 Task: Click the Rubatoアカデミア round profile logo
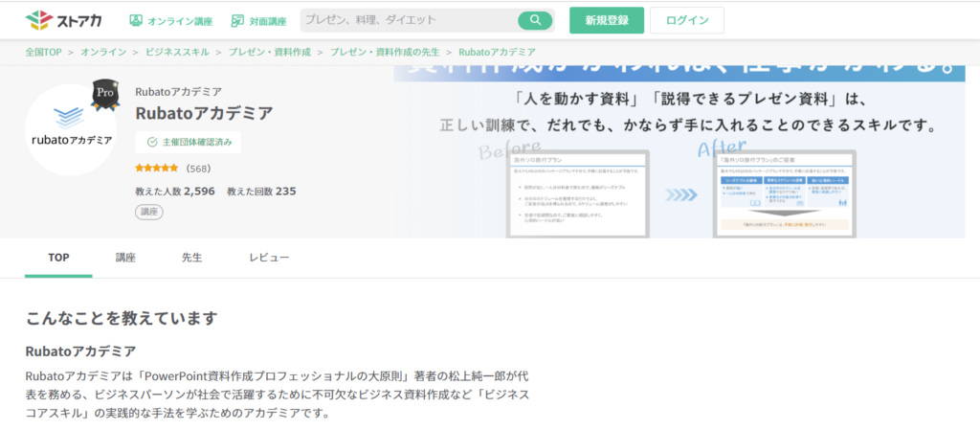point(71,130)
